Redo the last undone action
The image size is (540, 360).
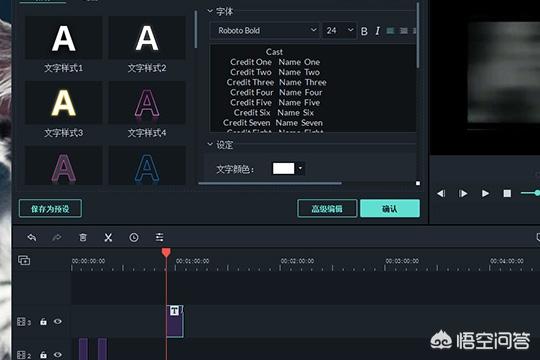tap(57, 237)
